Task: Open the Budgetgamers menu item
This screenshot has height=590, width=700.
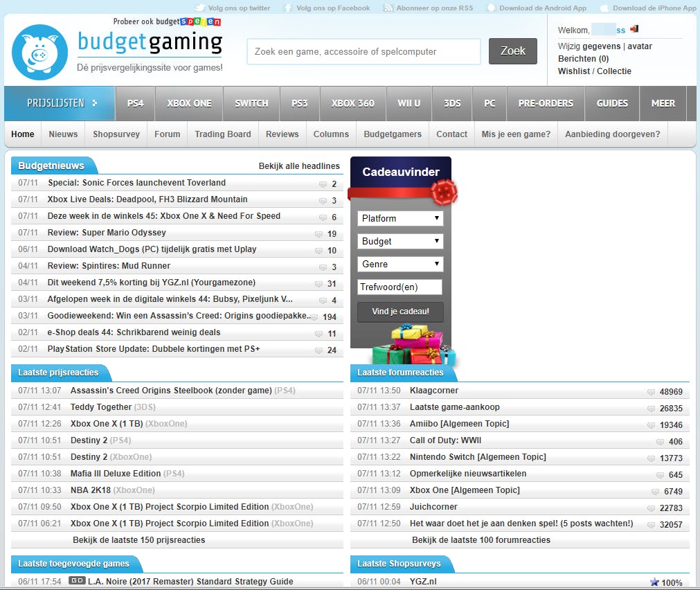Action: 393,134
